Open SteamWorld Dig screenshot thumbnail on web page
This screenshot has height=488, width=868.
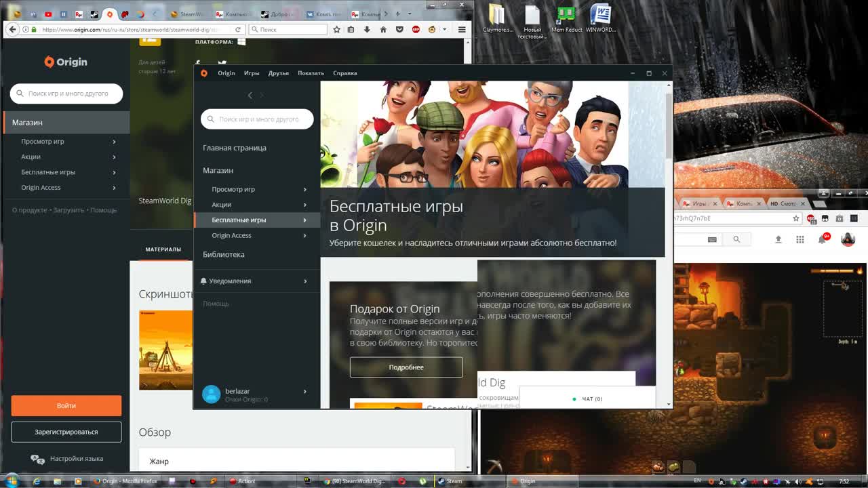tap(166, 350)
